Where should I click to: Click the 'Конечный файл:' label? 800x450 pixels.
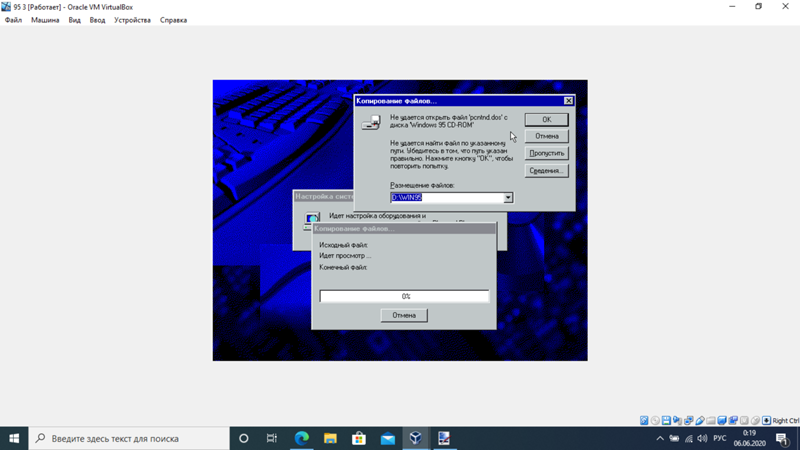pyautogui.click(x=343, y=267)
